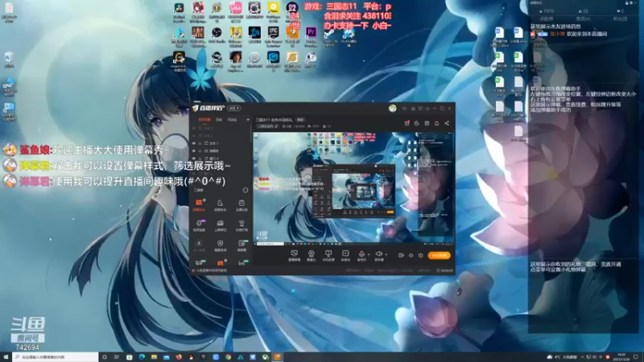Screen dimensions: 644x362
Task: Open the mode dropdown beside the app logo
Action: tap(233, 109)
